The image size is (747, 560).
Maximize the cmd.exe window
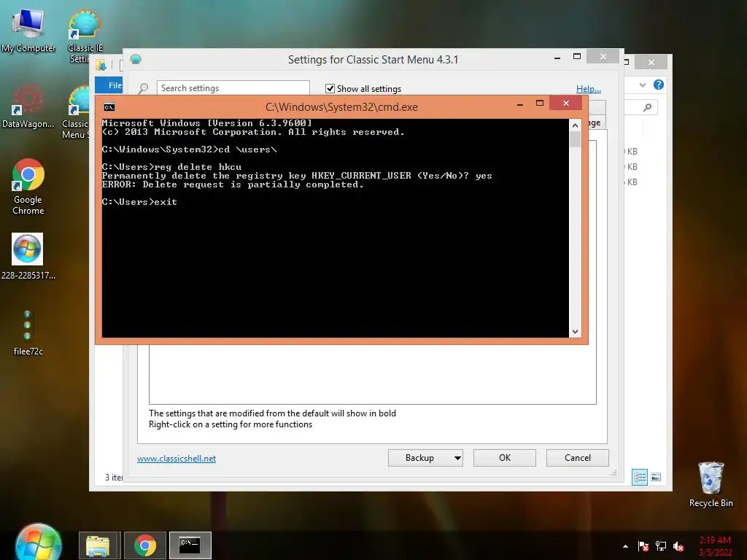540,104
